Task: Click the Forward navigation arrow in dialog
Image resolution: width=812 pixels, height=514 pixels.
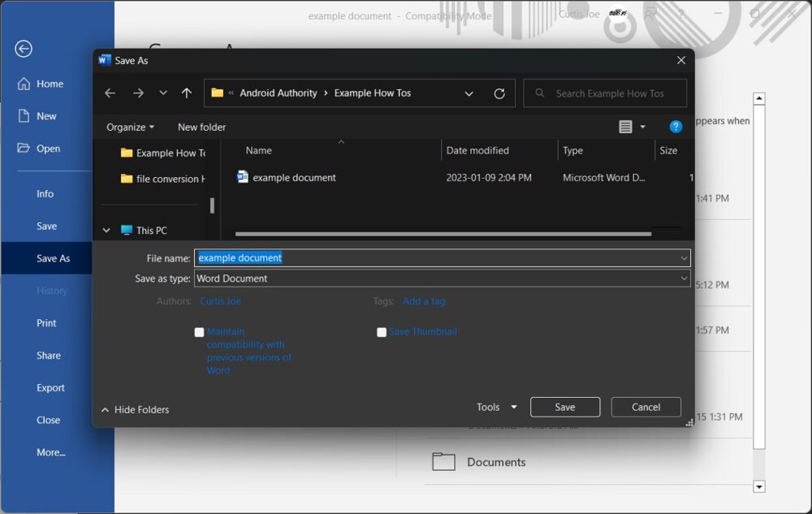Action: click(x=138, y=93)
